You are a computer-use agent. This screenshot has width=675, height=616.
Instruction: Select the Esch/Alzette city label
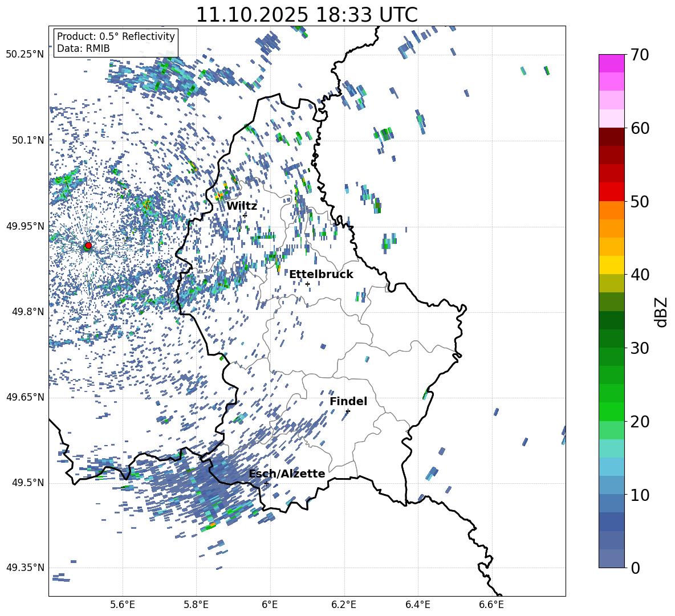pyautogui.click(x=287, y=474)
